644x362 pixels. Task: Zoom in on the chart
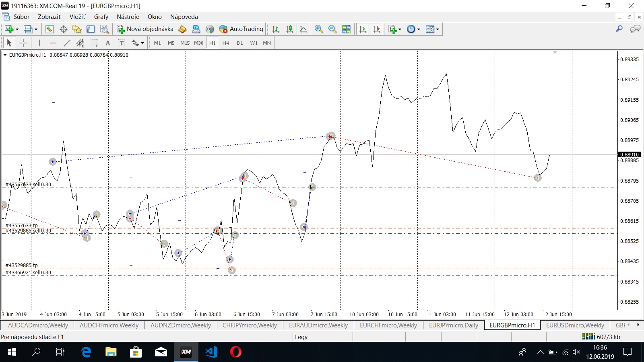click(x=318, y=29)
